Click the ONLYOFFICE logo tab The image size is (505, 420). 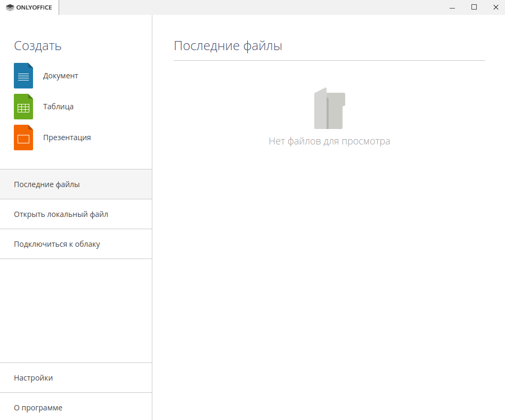tap(29, 7)
